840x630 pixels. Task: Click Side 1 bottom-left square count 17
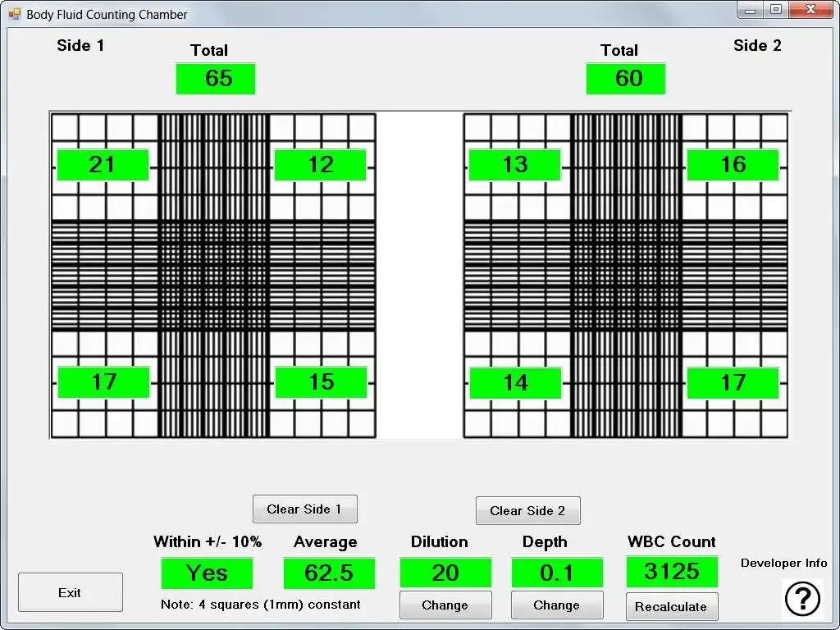click(x=103, y=382)
